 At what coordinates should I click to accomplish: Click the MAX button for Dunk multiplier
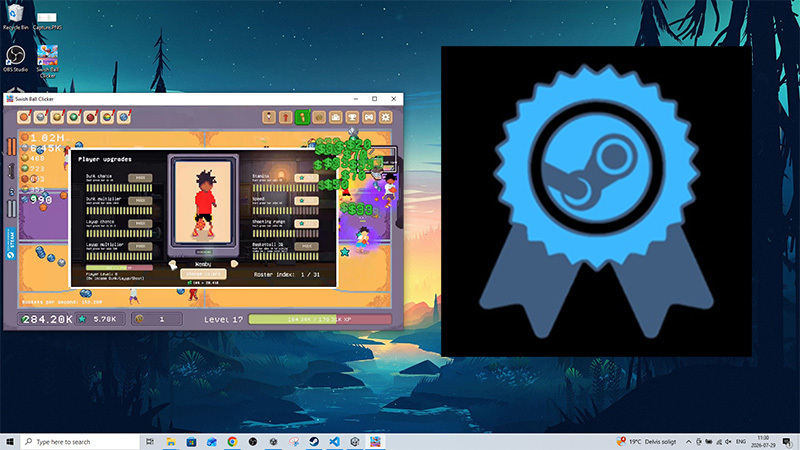coord(140,201)
